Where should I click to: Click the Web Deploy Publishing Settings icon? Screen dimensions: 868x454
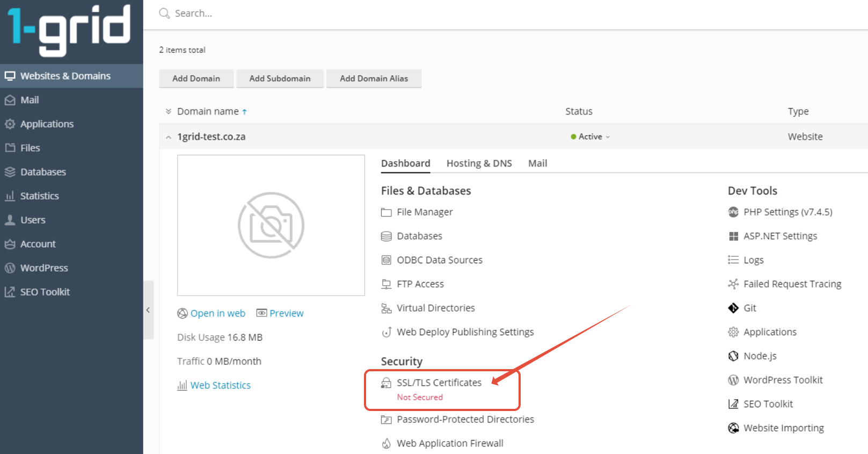point(386,332)
